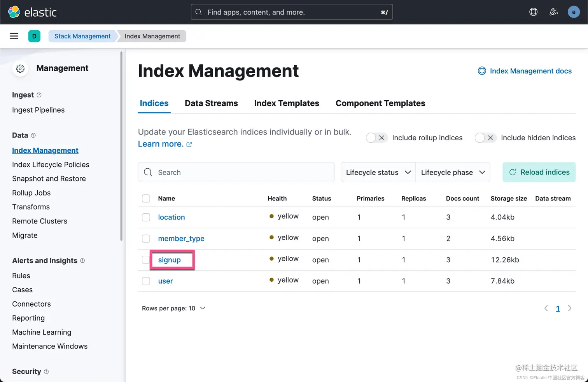Open the member_type index
The height and width of the screenshot is (382, 588).
[181, 239]
